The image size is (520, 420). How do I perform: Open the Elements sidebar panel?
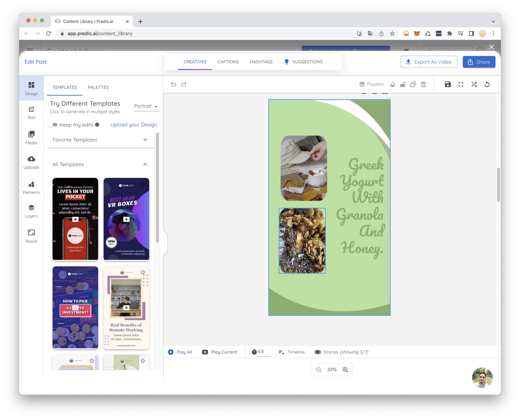click(x=31, y=188)
